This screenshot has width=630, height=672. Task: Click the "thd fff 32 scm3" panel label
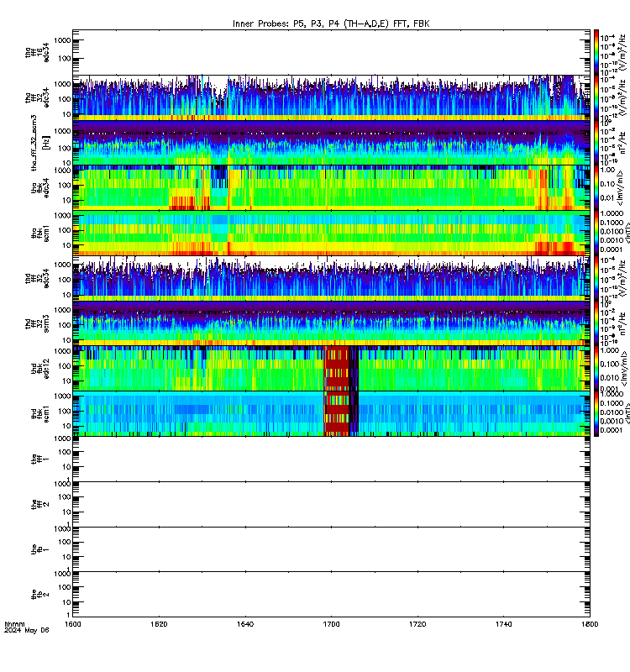point(37,323)
